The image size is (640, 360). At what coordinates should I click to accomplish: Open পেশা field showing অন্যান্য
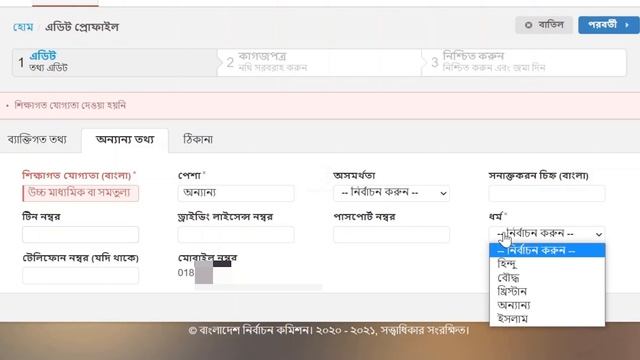[x=236, y=193]
